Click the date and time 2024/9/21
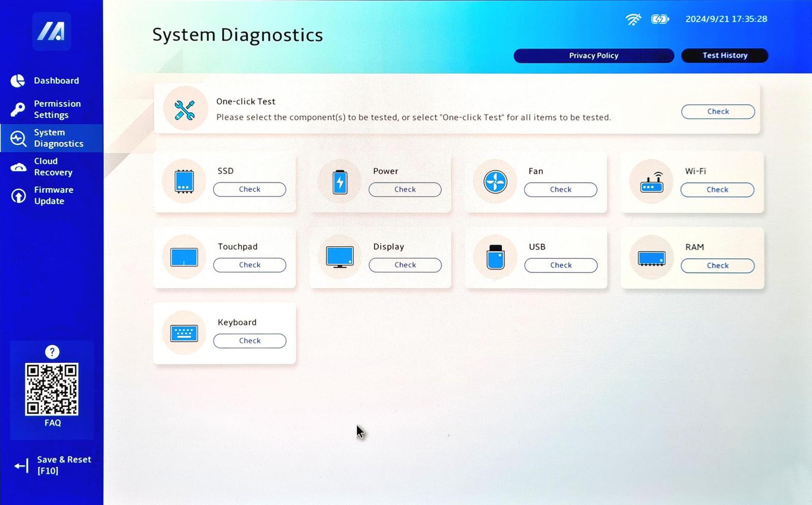Image resolution: width=812 pixels, height=505 pixels. [x=726, y=19]
